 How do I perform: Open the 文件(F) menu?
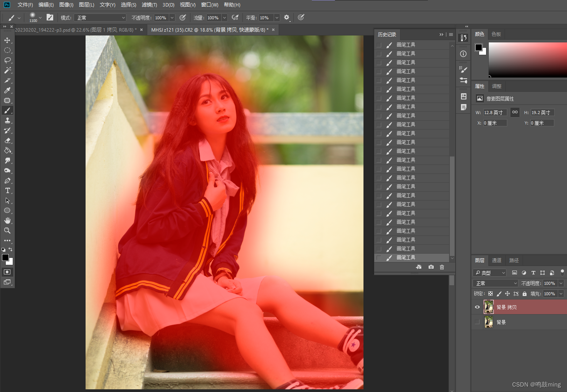click(x=25, y=5)
